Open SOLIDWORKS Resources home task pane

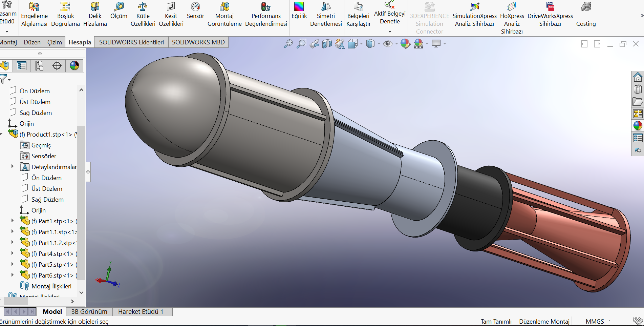(x=638, y=77)
